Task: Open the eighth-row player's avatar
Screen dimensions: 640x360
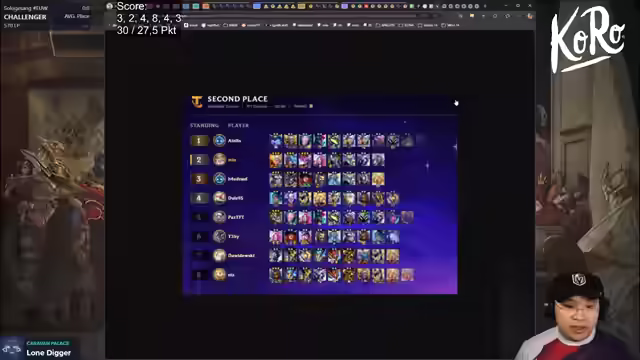Action: pos(219,275)
